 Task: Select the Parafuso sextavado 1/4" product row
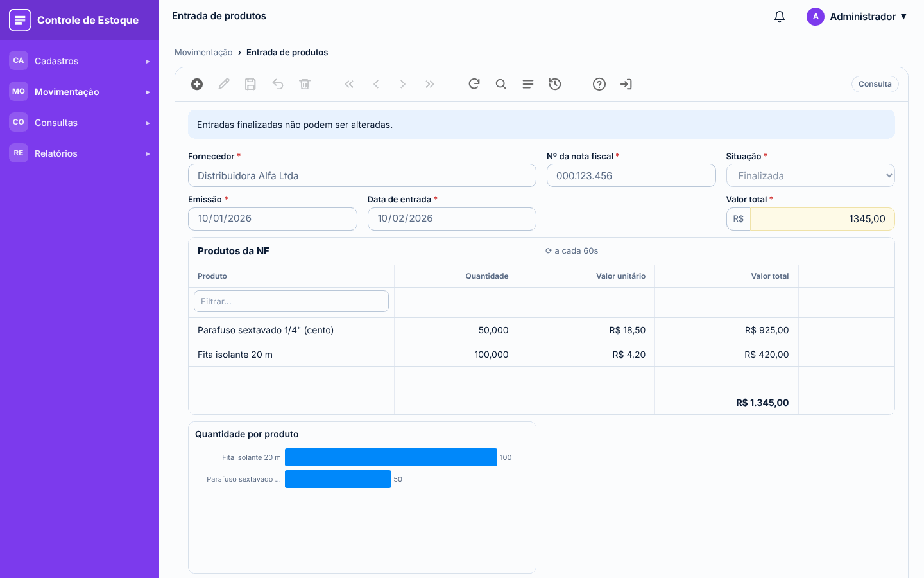pyautogui.click(x=542, y=330)
